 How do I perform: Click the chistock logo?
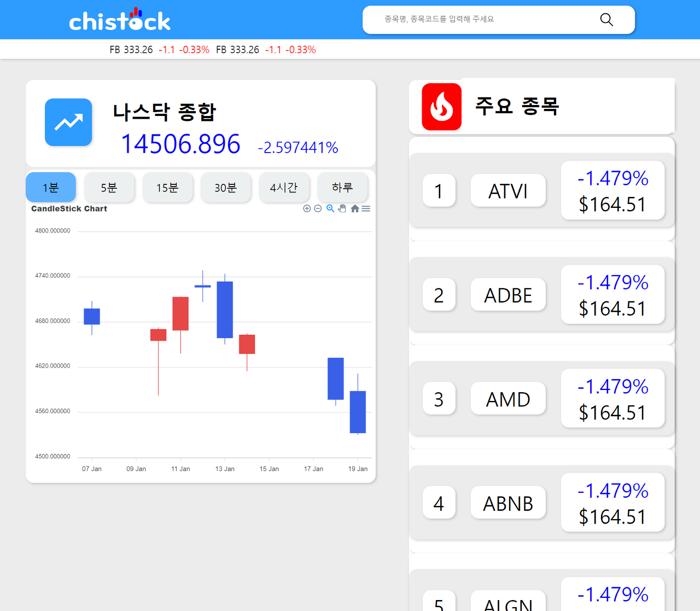[x=120, y=20]
